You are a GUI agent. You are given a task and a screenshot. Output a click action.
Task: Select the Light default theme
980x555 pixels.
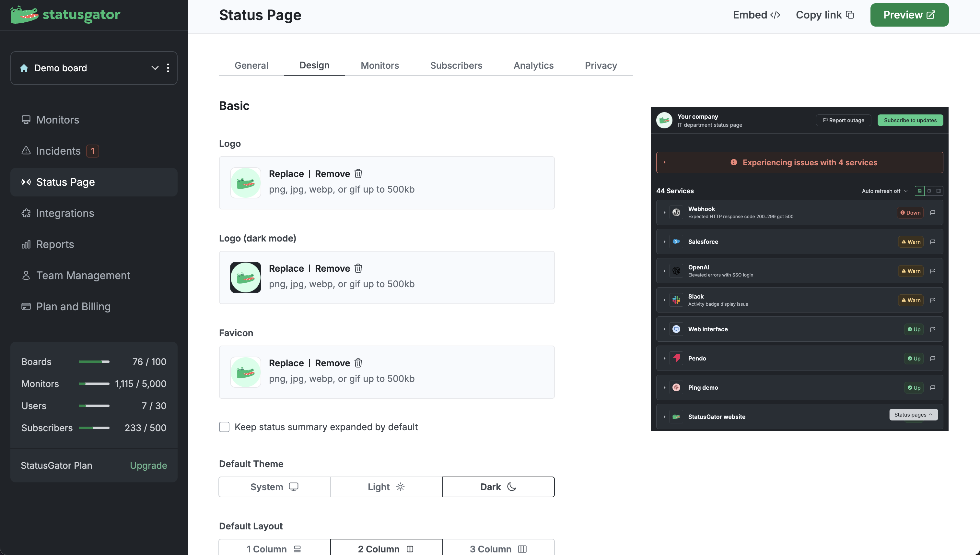[x=386, y=487]
